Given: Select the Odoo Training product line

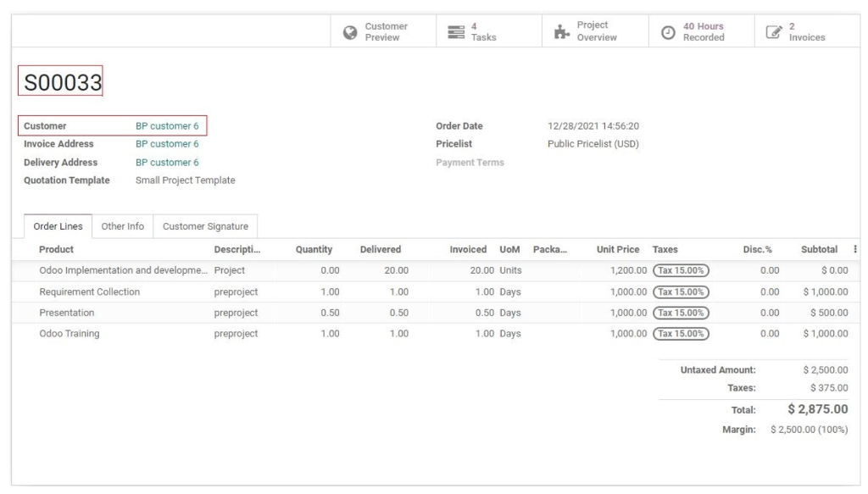Looking at the screenshot, I should tap(70, 334).
